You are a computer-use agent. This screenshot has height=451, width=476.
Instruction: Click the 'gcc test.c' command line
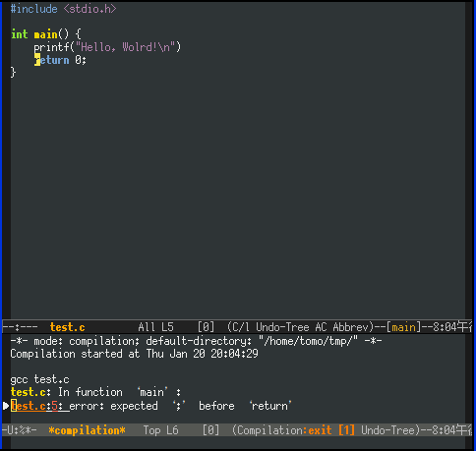click(x=39, y=379)
